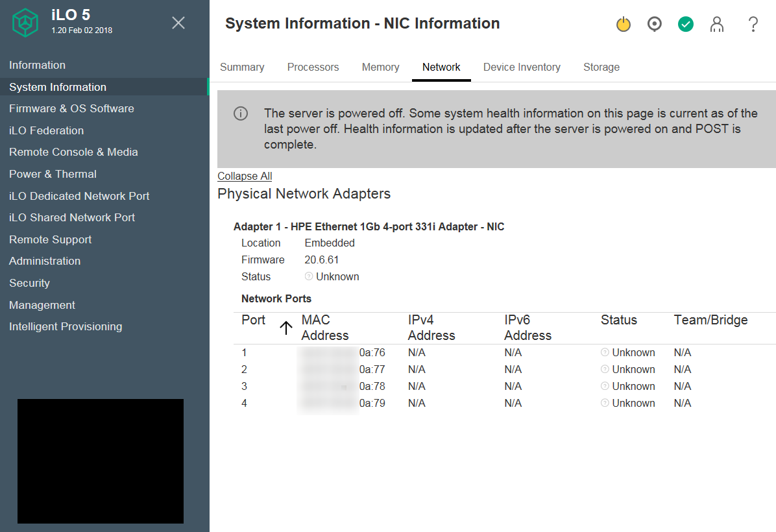The width and height of the screenshot is (776, 532).
Task: Click the status icon for port 4
Action: 605,403
